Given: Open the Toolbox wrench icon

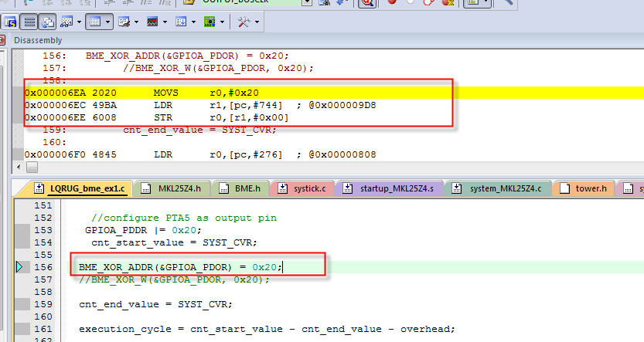Looking at the screenshot, I should click(x=244, y=22).
